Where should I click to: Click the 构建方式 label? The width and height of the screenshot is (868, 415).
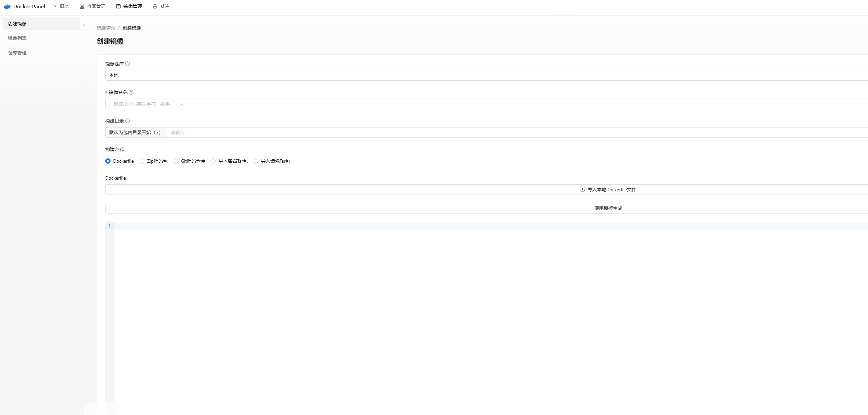(x=115, y=150)
